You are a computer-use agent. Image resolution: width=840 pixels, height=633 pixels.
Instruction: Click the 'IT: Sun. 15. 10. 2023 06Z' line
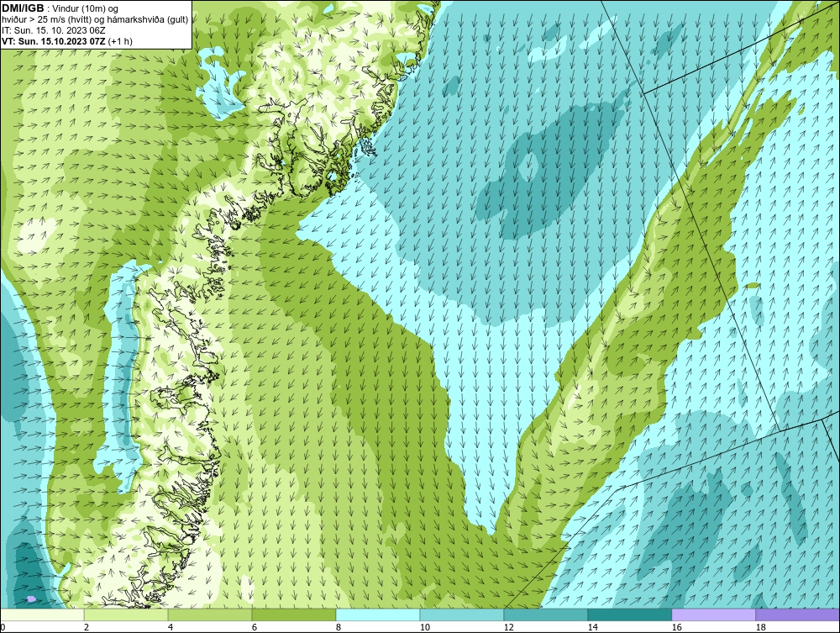(54, 30)
